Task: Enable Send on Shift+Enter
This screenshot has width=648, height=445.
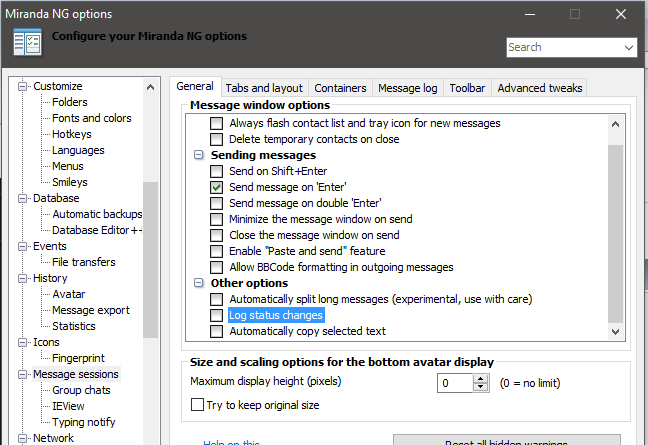Action: pyautogui.click(x=217, y=171)
